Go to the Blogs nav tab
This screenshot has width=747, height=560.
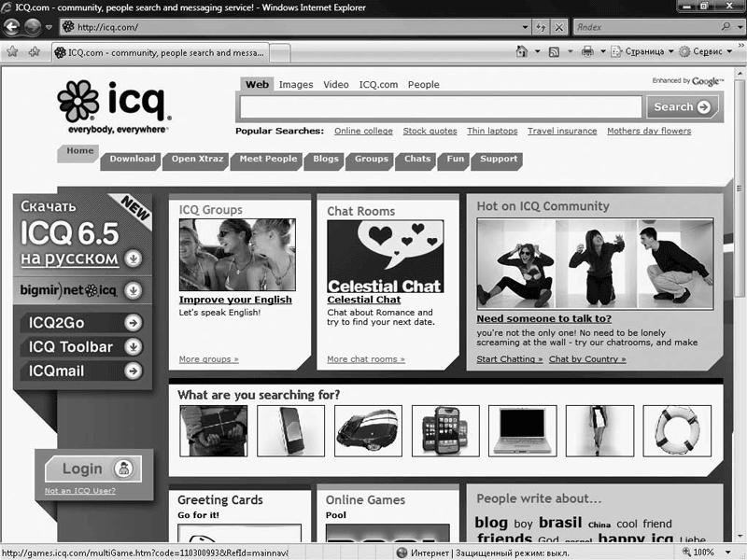tap(325, 160)
